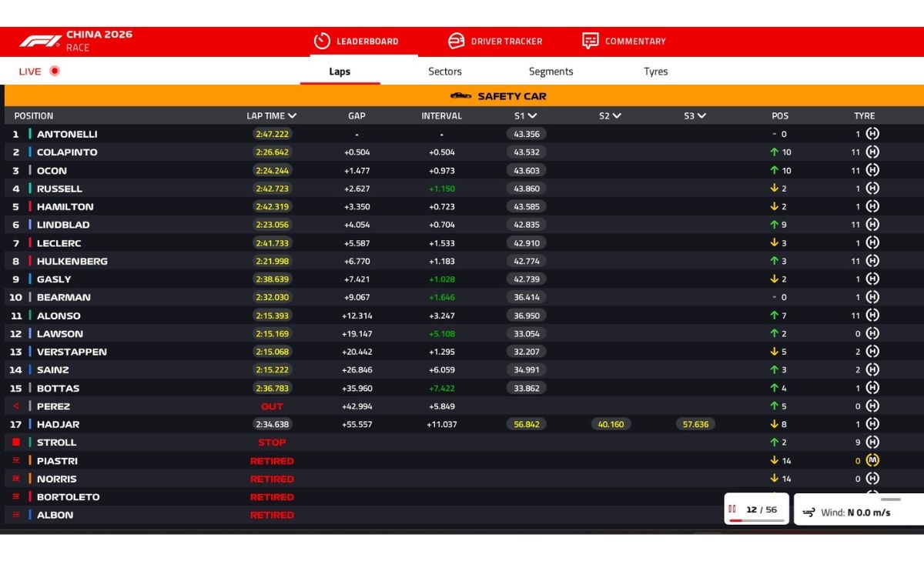Click Antonelli's hard tyre icon
The width and height of the screenshot is (924, 561).
(872, 134)
